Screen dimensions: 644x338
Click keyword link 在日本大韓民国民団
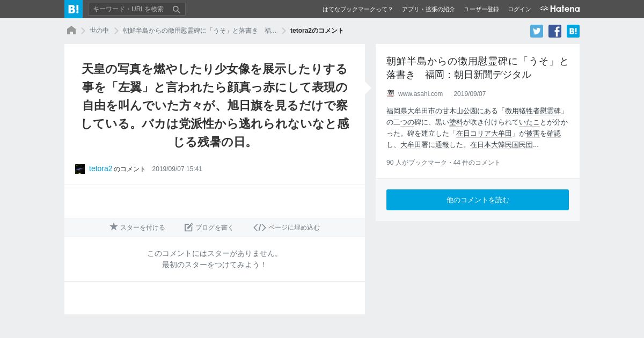tap(501, 145)
